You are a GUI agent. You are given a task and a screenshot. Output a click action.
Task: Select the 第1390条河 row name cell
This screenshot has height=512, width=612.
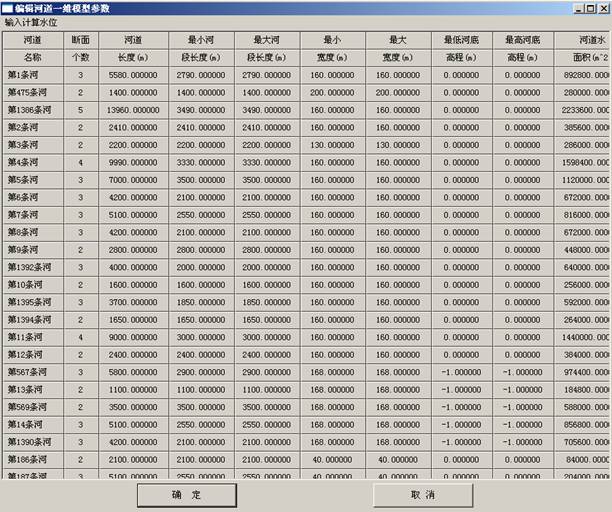32,442
